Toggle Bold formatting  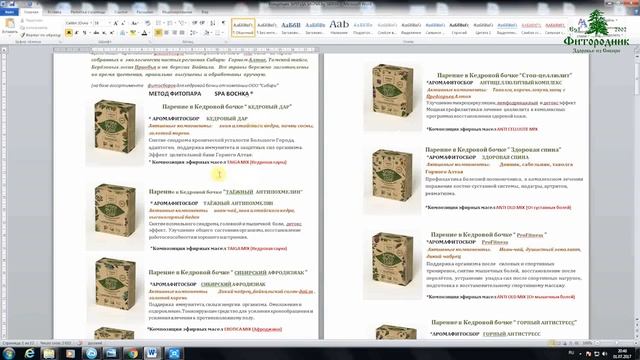click(69, 33)
